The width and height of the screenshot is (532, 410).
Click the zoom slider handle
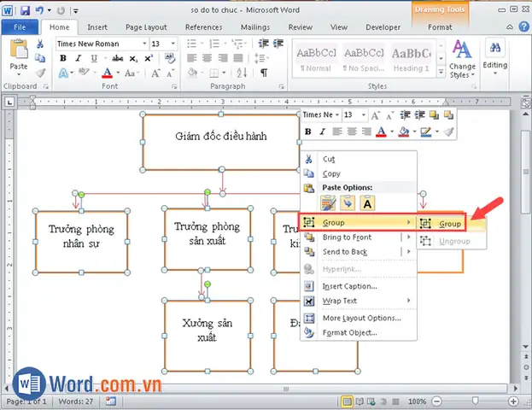[475, 401]
